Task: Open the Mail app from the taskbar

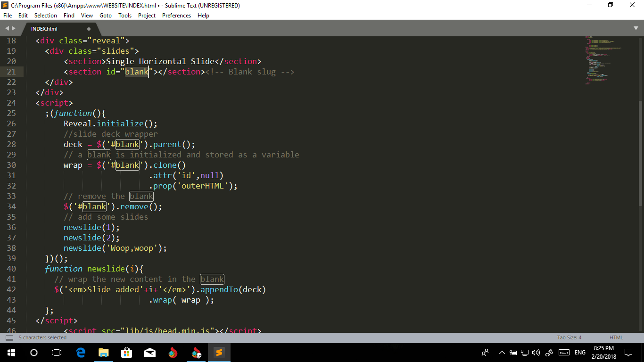Action: (150, 352)
